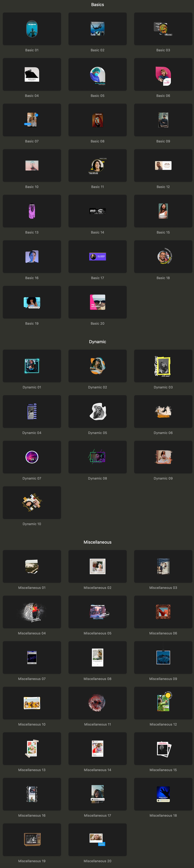Click the Miscellaneous section heading
The width and height of the screenshot is (194, 868).
pyautogui.click(x=97, y=542)
